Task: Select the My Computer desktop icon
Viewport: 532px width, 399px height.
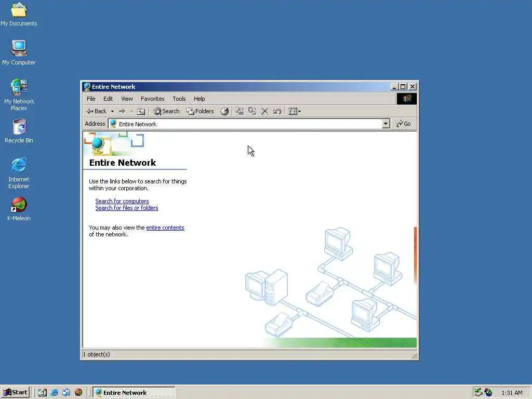Action: click(x=19, y=52)
